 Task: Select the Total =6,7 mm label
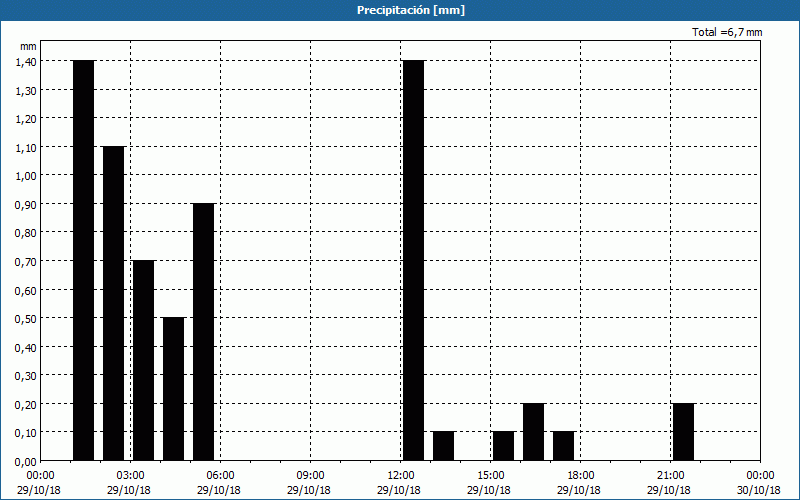[727, 32]
